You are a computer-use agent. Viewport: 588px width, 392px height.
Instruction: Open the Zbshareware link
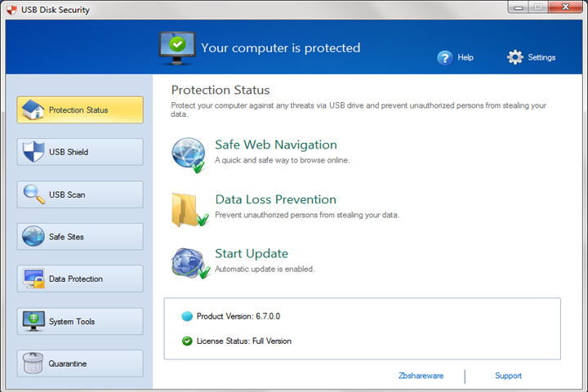click(x=421, y=376)
